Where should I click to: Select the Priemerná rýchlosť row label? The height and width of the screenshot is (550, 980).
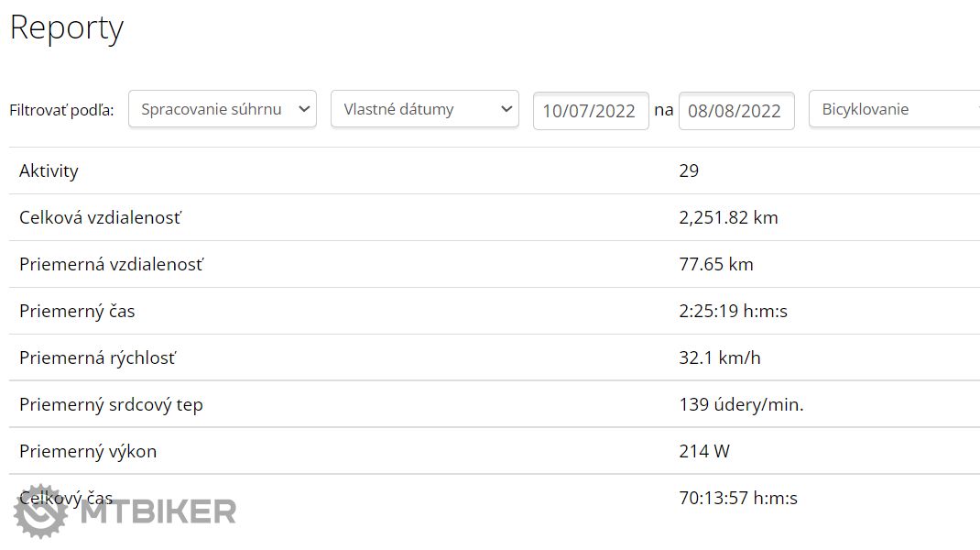pyautogui.click(x=97, y=357)
